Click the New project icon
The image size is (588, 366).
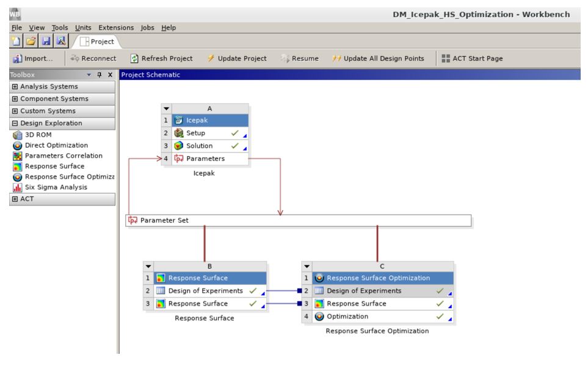[16, 41]
